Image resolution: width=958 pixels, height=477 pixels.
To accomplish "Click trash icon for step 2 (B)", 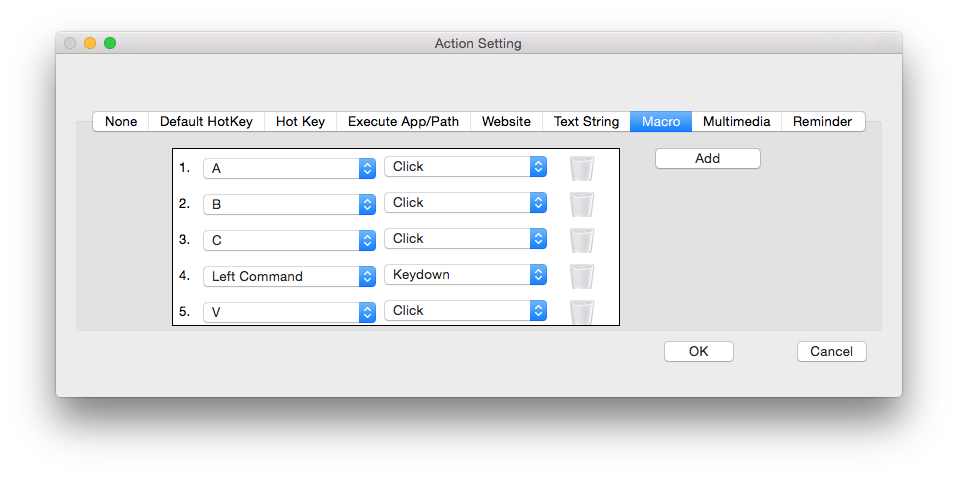I will click(582, 204).
